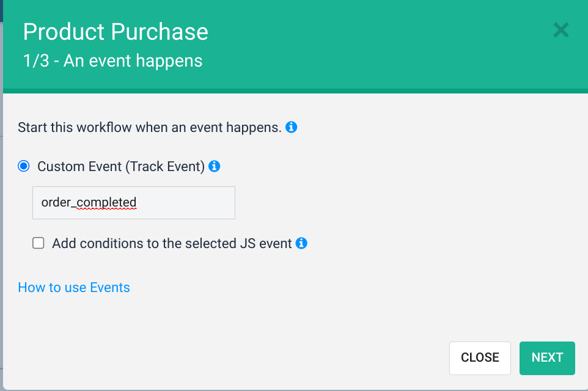This screenshot has width=588, height=391.
Task: Proceed with the NEXT button
Action: tap(547, 357)
